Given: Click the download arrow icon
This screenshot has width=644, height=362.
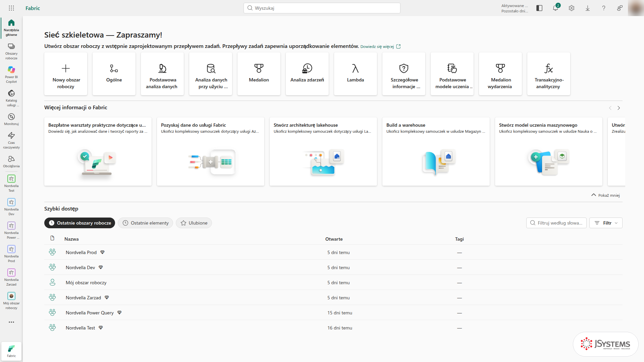Looking at the screenshot, I should point(588,8).
